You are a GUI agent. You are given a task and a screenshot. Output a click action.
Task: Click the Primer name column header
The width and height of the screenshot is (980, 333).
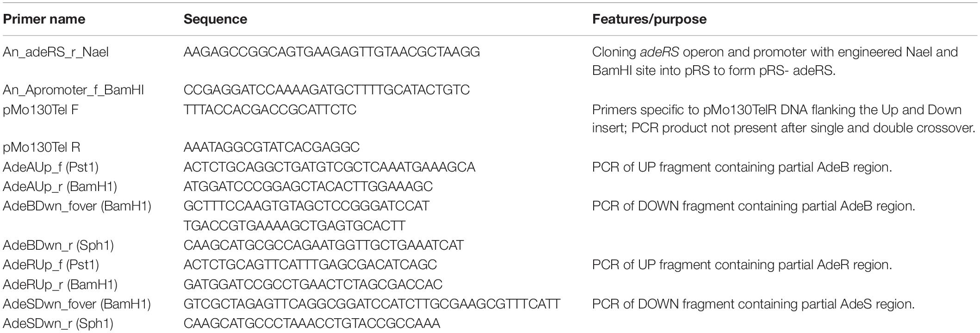pos(44,19)
